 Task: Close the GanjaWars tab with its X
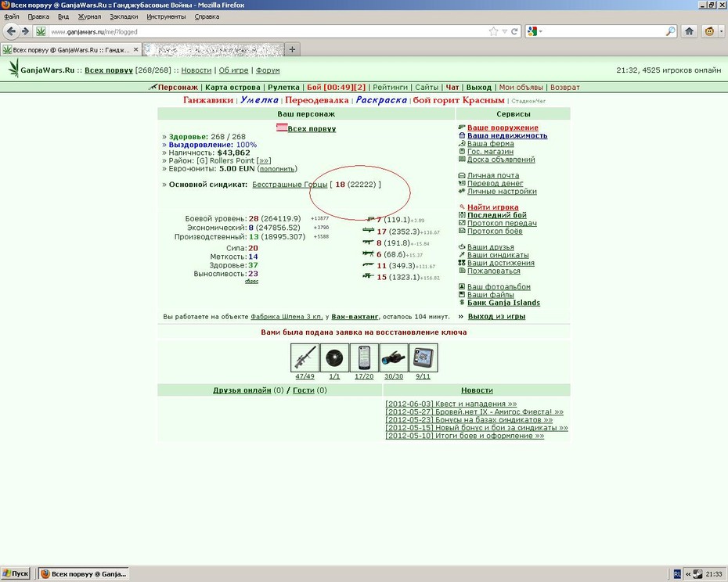click(135, 49)
